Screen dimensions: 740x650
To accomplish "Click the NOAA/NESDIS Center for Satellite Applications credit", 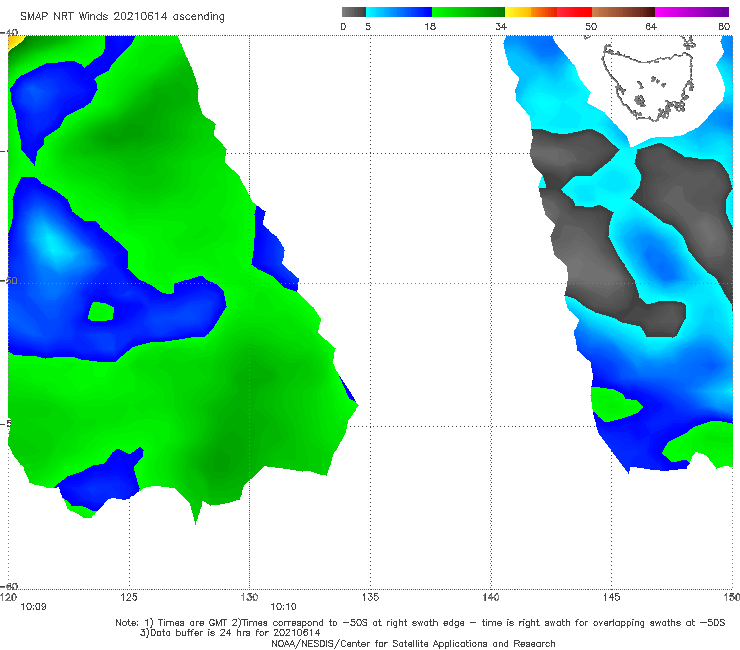I will (x=413, y=643).
